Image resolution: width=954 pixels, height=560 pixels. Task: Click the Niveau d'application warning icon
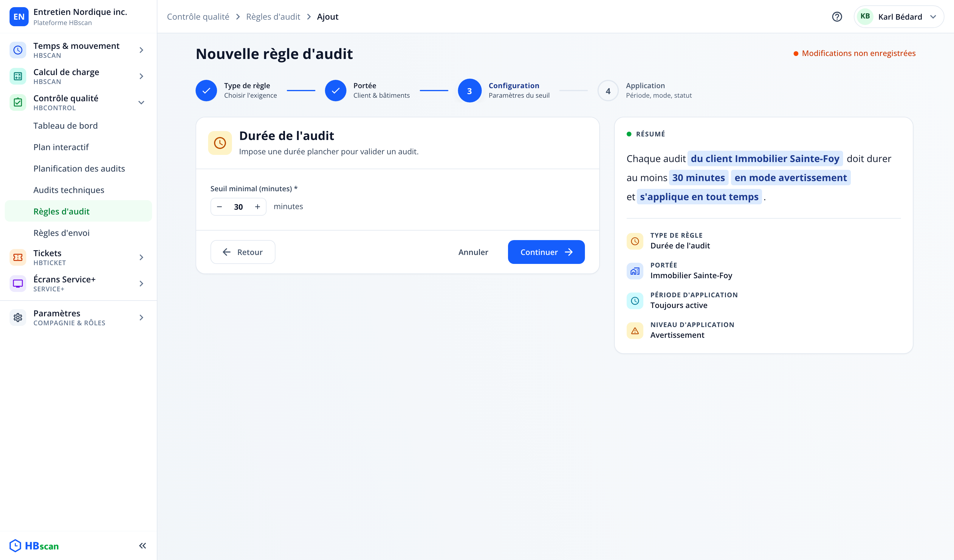pos(635,331)
